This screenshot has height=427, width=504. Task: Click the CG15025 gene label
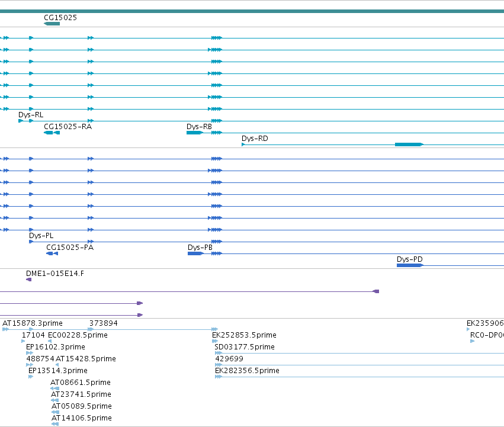60,18
